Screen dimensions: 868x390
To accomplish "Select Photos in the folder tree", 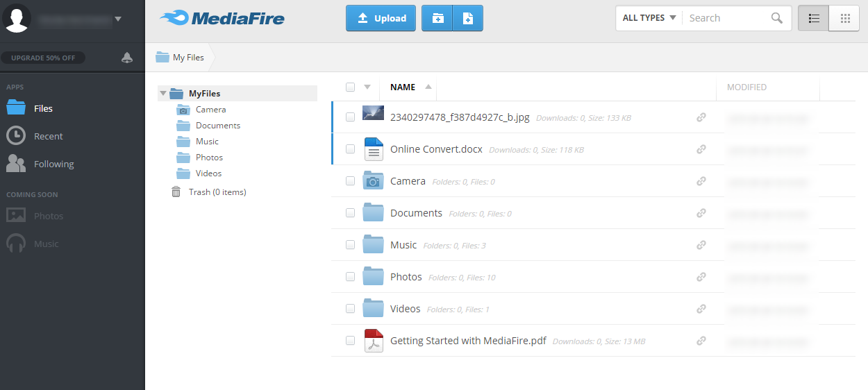I will coord(209,158).
